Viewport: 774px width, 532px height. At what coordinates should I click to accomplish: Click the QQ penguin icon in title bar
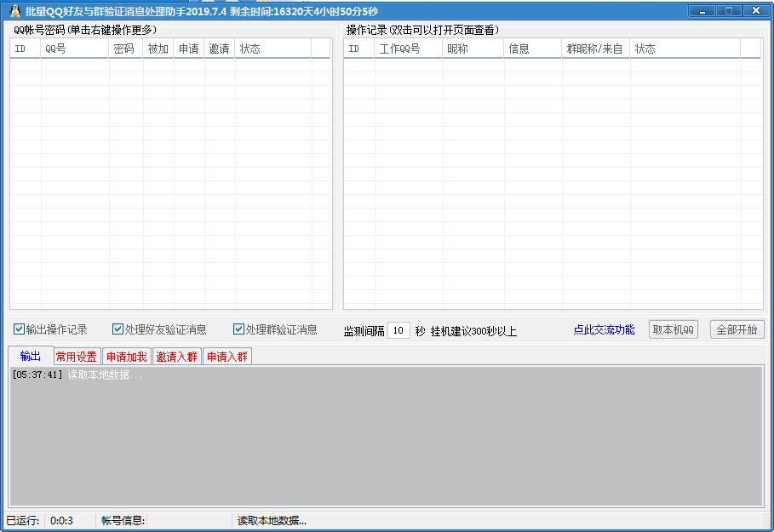14,11
